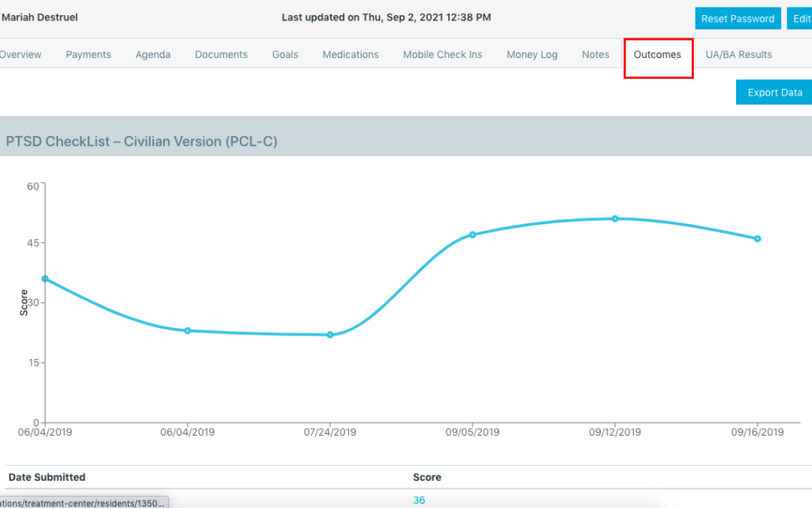Open the Payments tab
This screenshot has height=508, width=812.
tap(88, 54)
